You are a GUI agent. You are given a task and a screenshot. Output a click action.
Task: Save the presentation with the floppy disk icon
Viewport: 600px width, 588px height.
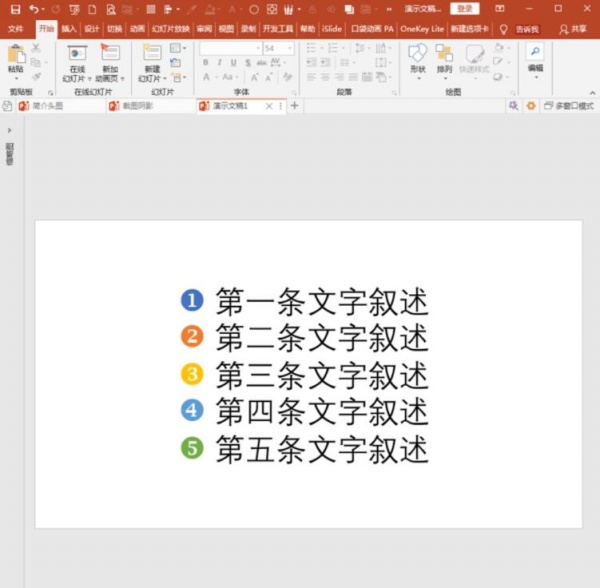pos(15,9)
